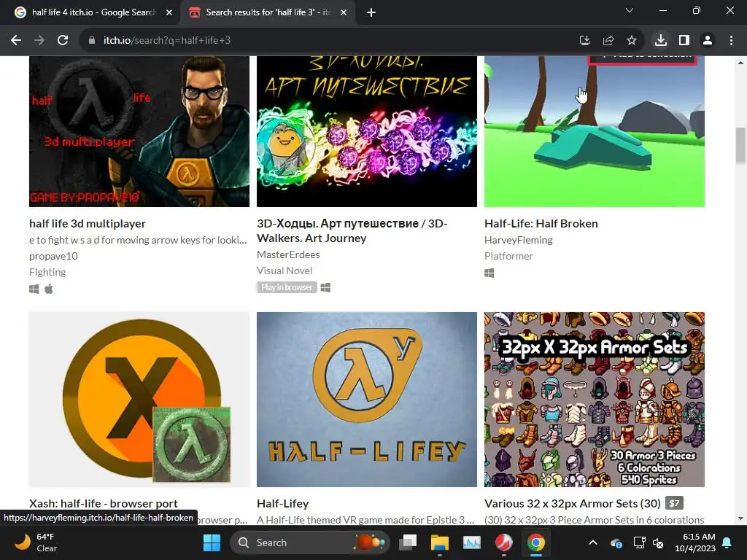This screenshot has height=560, width=747.
Task: Click the Visual Novel genre label
Action: pos(285,271)
